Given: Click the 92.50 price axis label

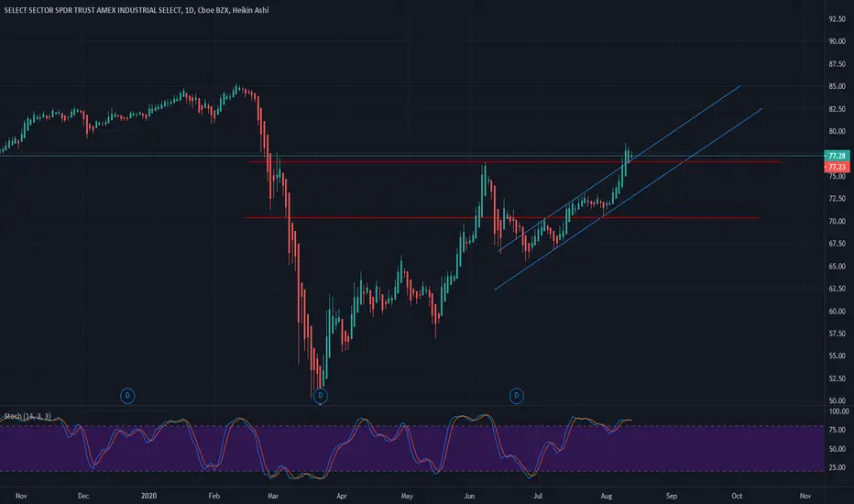Looking at the screenshot, I should coord(837,18).
